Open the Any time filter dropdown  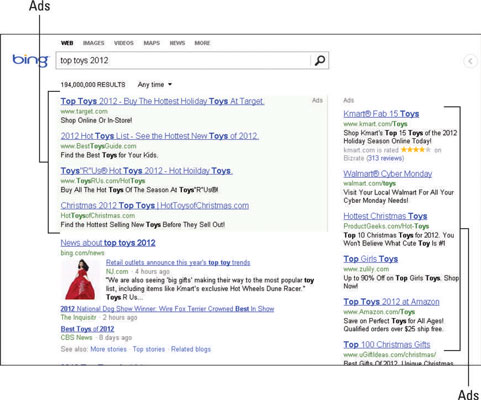coord(155,84)
